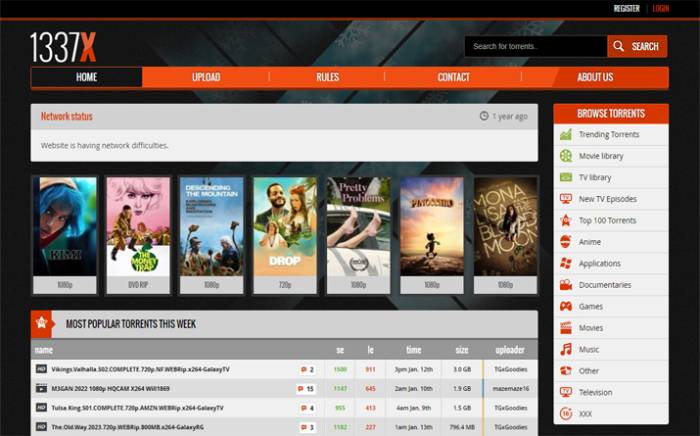The image size is (700, 436).
Task: Open Trending Torrents link
Action: [609, 134]
